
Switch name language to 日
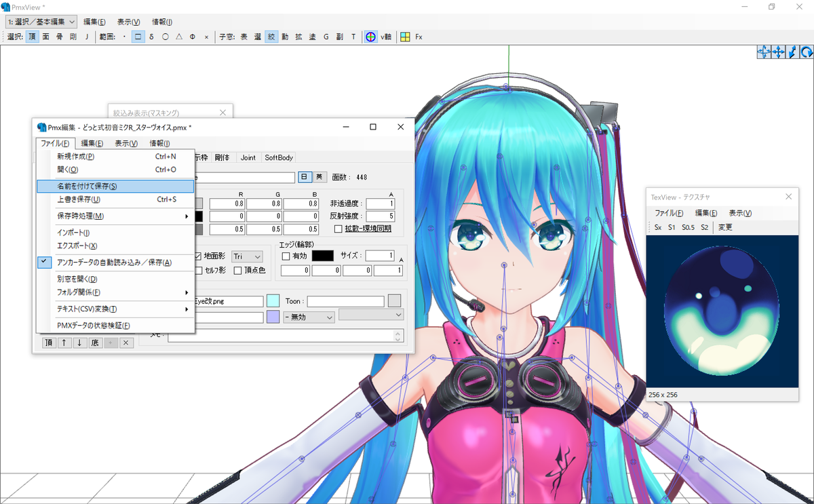coord(305,176)
